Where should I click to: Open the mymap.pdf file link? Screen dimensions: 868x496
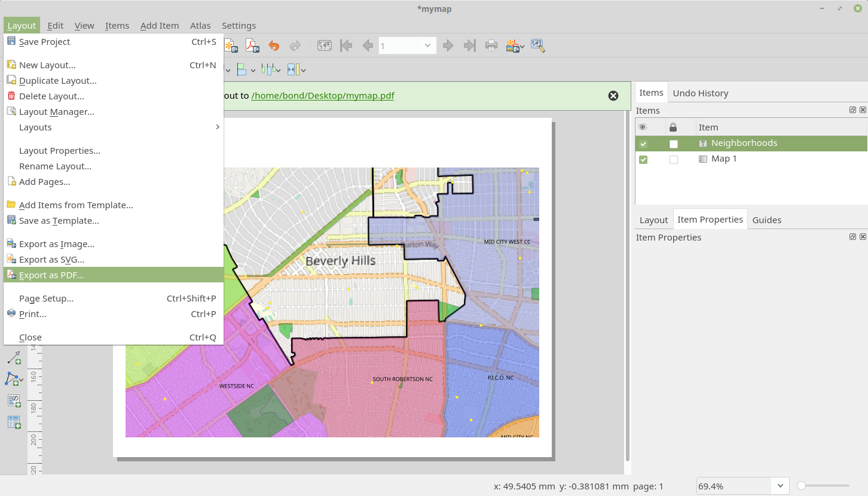(x=323, y=96)
